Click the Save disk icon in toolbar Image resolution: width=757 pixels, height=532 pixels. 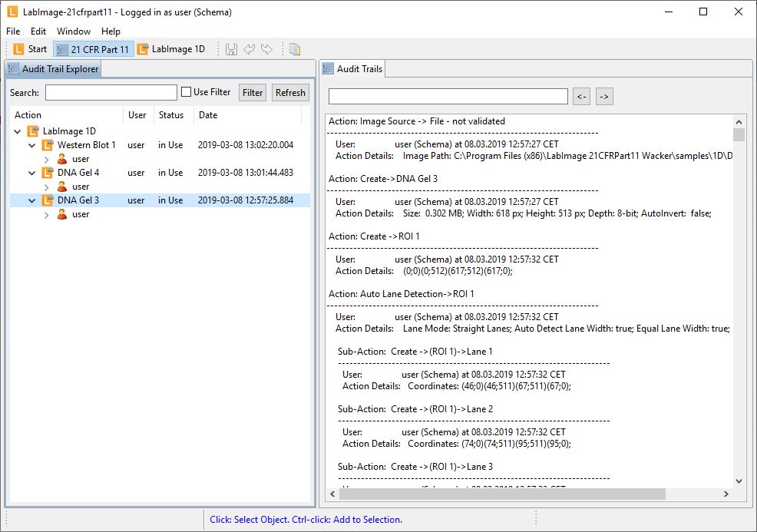tap(231, 49)
